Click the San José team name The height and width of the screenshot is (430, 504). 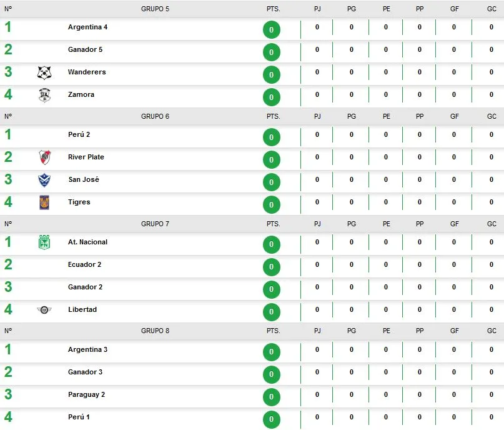[84, 180]
